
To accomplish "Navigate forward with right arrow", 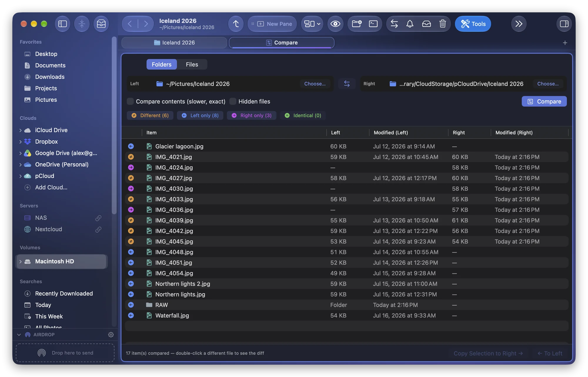I will point(146,24).
